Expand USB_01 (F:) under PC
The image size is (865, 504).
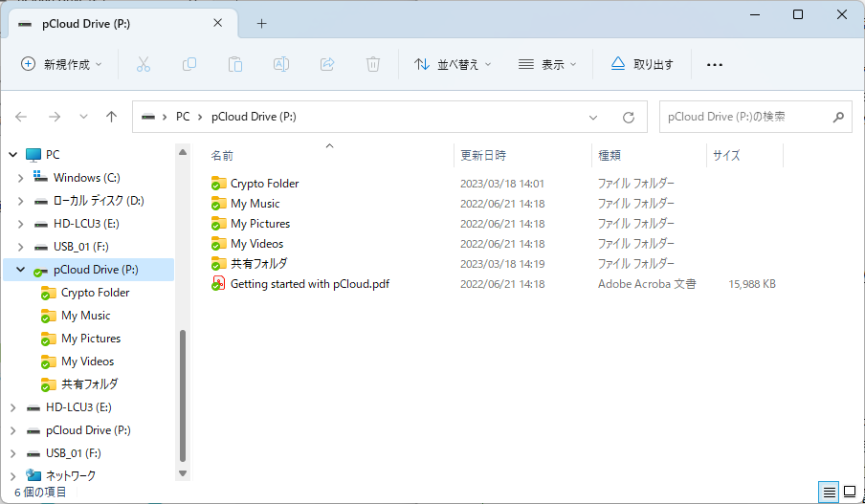click(20, 247)
